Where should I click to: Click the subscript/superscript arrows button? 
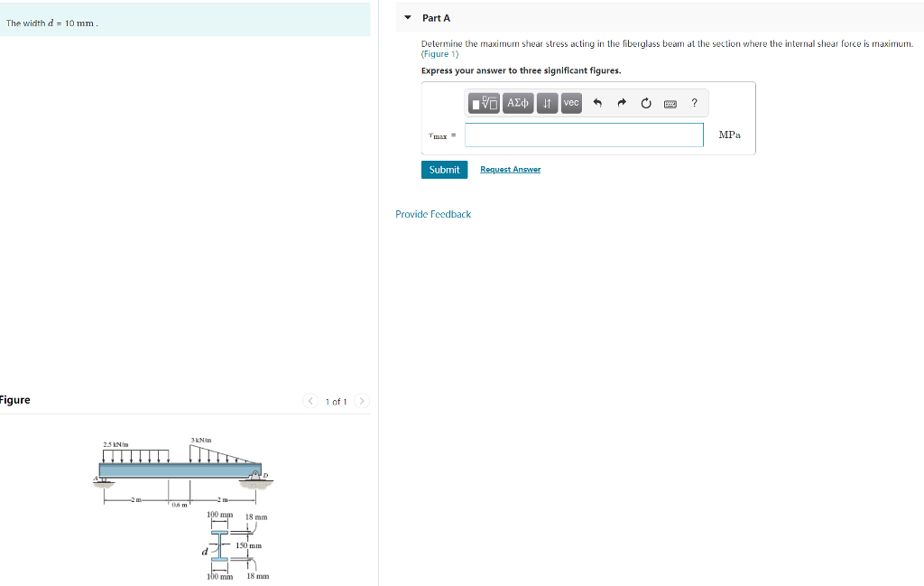(547, 103)
